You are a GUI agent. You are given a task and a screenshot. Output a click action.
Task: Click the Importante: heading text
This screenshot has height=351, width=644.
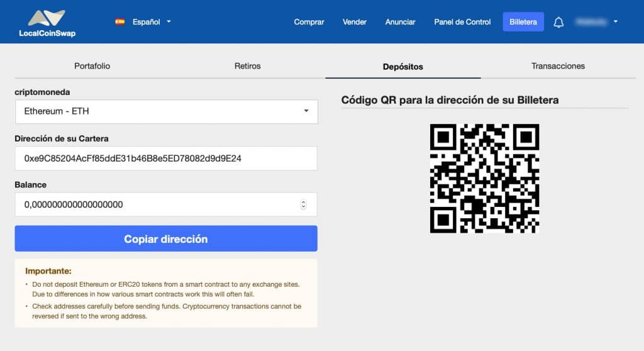point(48,271)
